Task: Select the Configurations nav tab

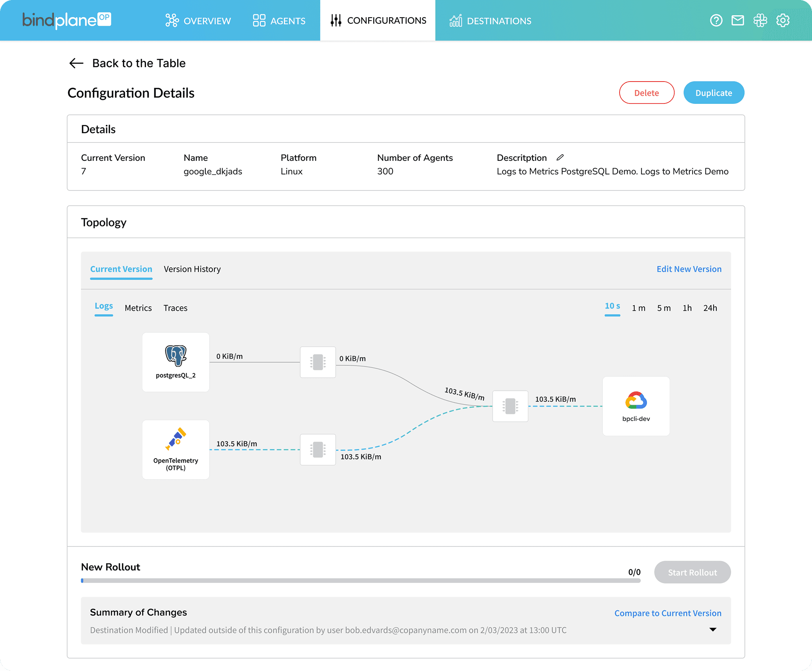Action: click(x=378, y=20)
